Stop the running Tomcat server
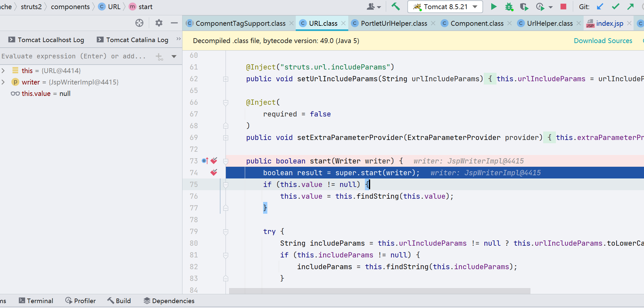The height and width of the screenshot is (308, 644). coord(563,7)
